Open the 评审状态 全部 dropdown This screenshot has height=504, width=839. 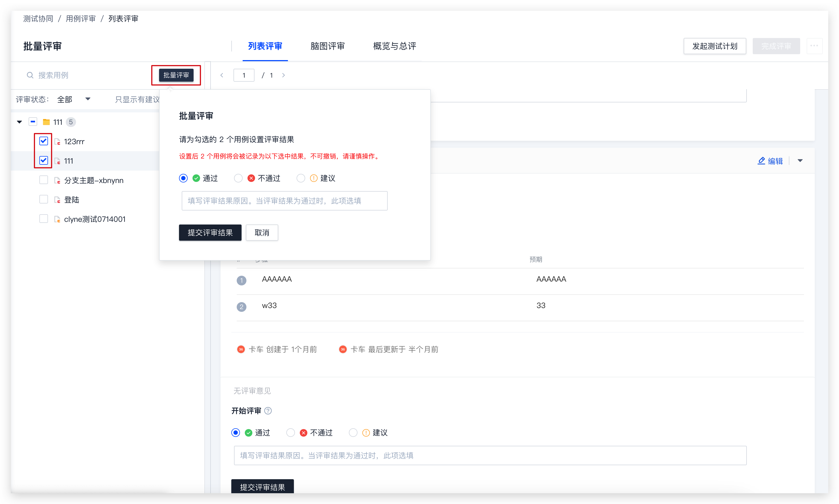pyautogui.click(x=74, y=99)
